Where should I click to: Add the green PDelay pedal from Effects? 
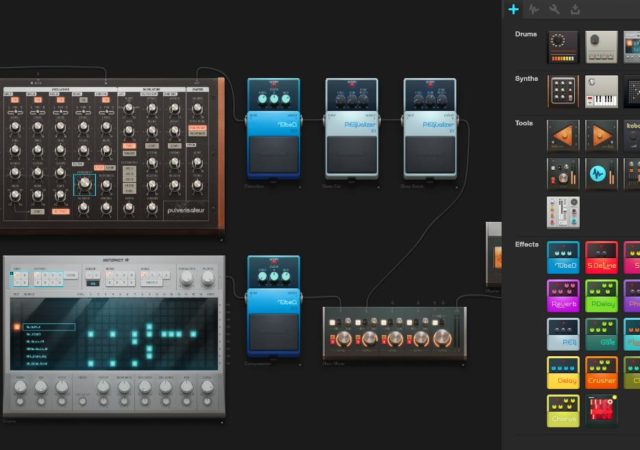(601, 296)
